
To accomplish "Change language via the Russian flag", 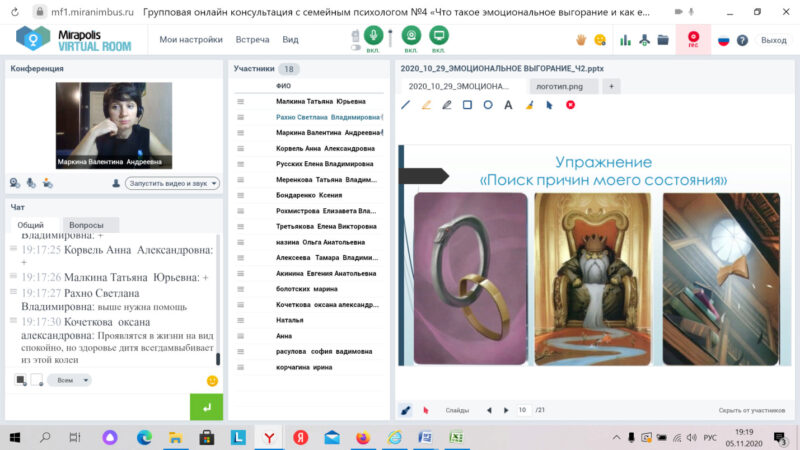I will (x=723, y=40).
